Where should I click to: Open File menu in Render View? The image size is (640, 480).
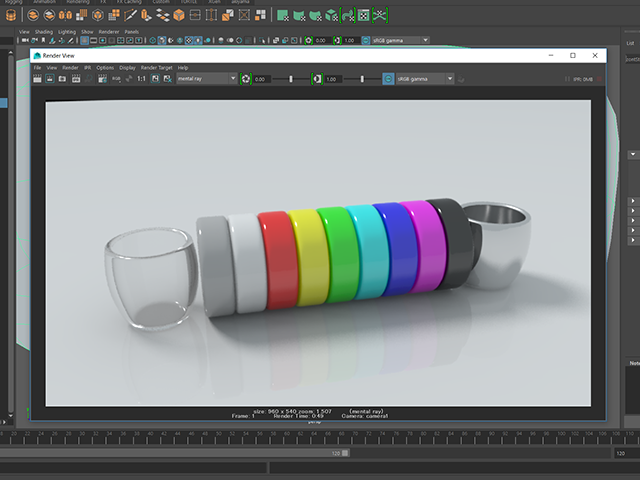pos(37,68)
